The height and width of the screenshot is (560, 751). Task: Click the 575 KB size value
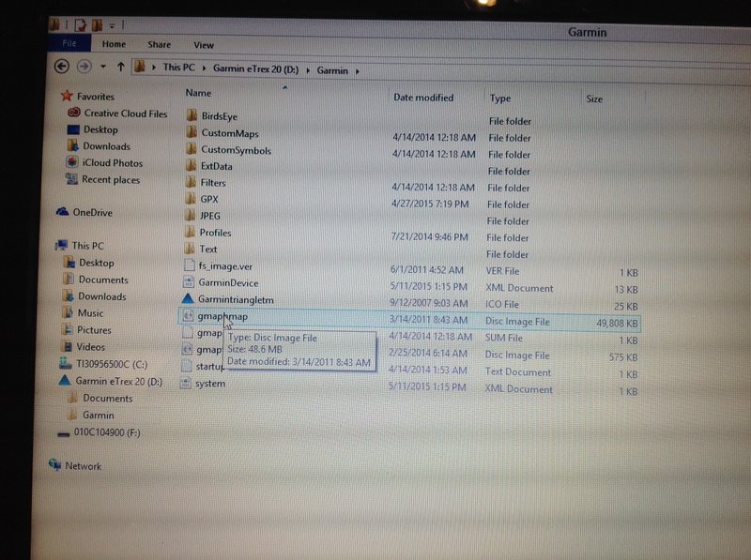623,357
